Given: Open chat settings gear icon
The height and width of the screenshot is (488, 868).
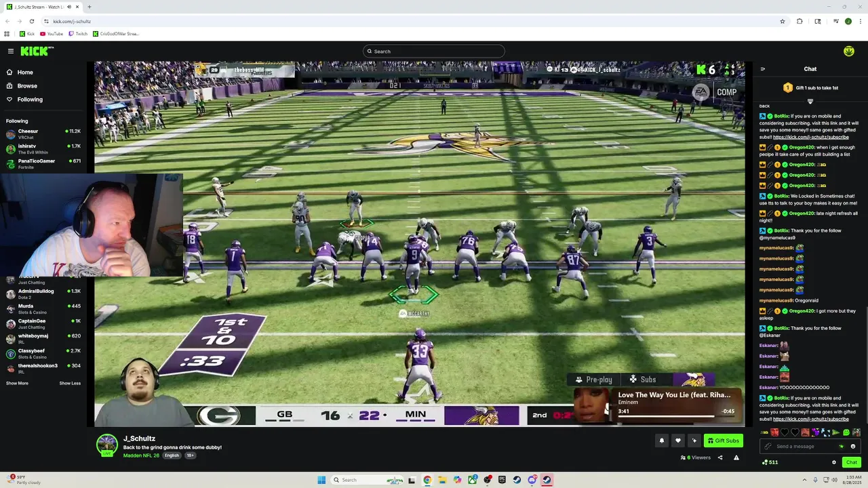Looking at the screenshot, I should (x=834, y=462).
